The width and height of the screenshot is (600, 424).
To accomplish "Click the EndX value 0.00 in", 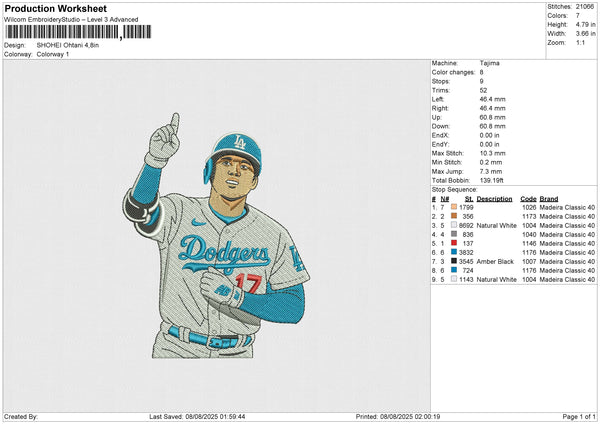I will tap(489, 135).
